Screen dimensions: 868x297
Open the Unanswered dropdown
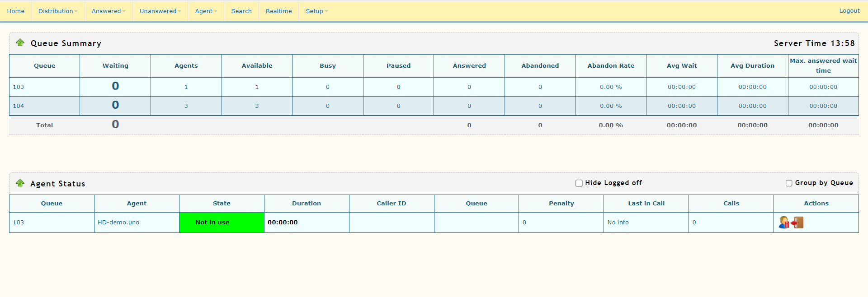[160, 11]
